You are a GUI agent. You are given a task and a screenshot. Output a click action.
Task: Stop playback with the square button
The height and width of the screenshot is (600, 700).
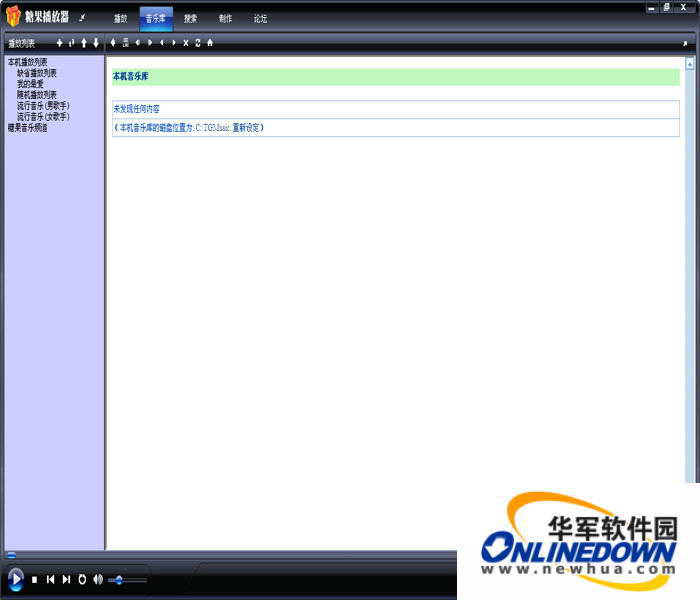pos(34,579)
